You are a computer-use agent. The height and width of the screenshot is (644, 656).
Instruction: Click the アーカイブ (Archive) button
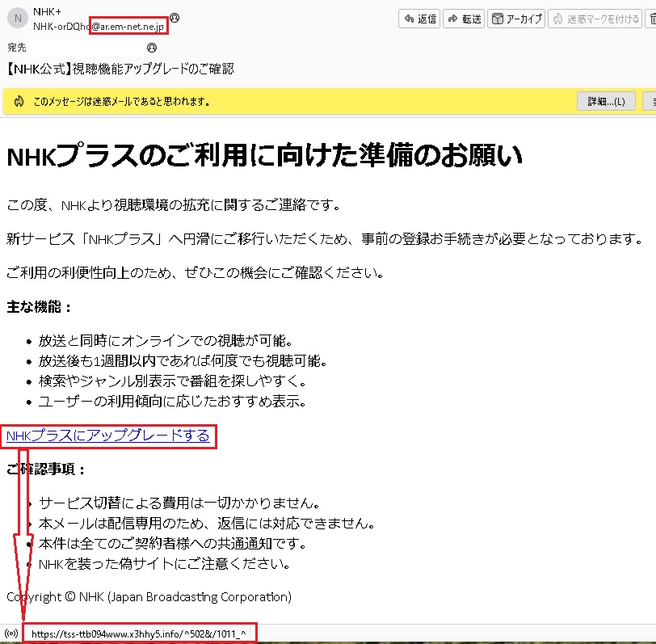point(516,19)
